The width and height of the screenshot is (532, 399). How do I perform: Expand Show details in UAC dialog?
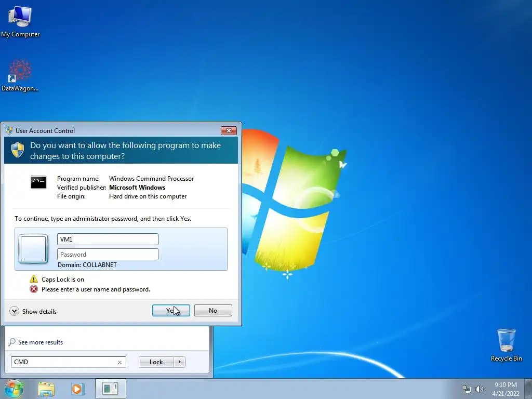pyautogui.click(x=33, y=311)
